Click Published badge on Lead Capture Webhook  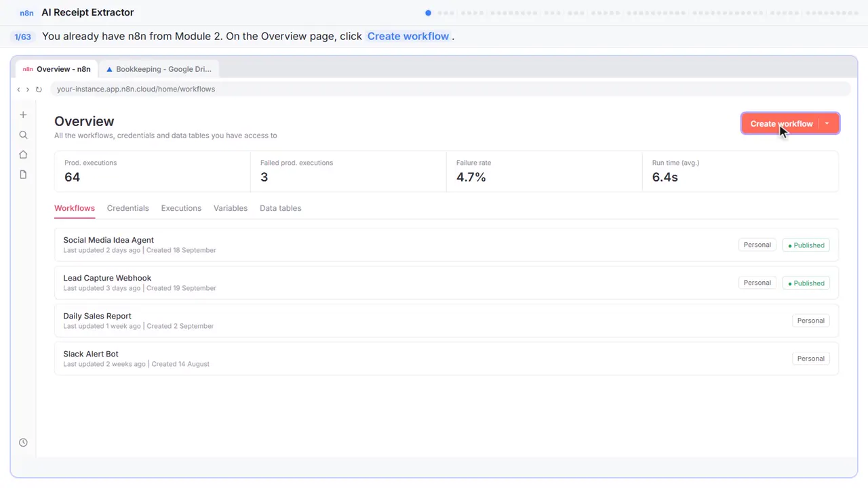click(x=806, y=283)
